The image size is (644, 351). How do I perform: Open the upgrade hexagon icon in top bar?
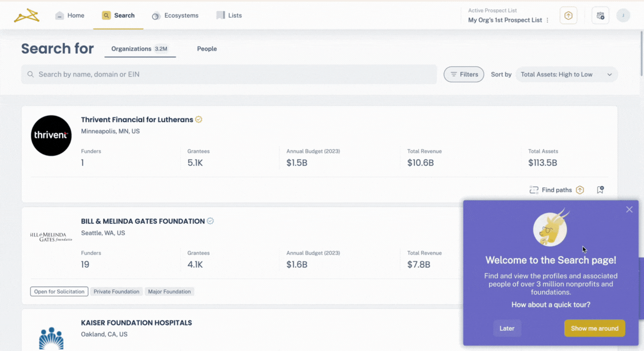tap(568, 15)
